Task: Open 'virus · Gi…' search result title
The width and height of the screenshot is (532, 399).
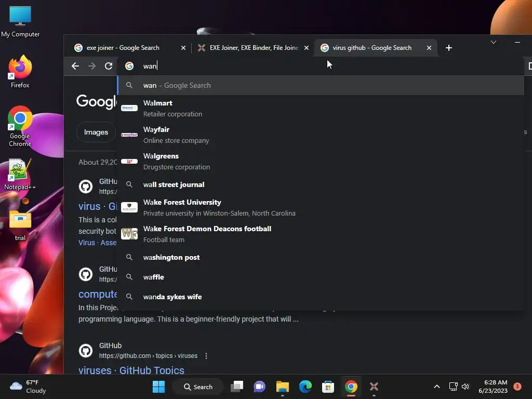Action: (x=98, y=206)
